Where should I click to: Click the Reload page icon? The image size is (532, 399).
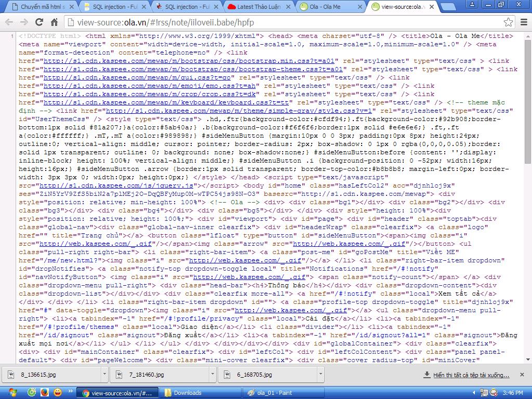coord(39,22)
